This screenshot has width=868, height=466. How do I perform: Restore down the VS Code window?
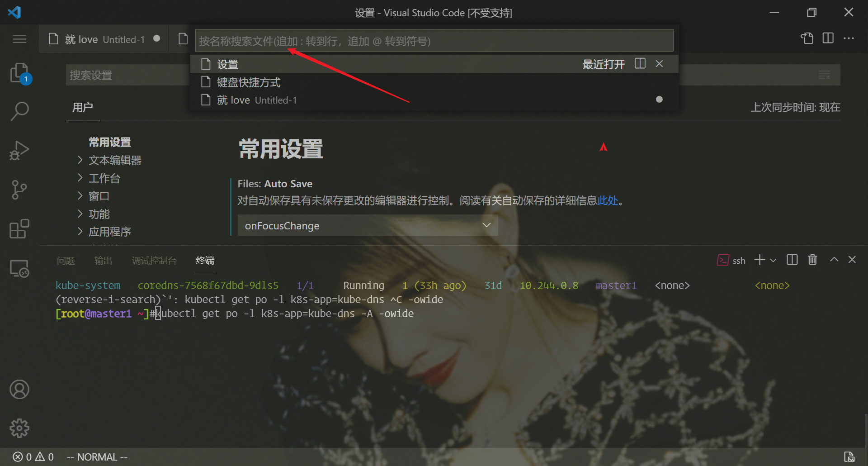click(x=812, y=12)
